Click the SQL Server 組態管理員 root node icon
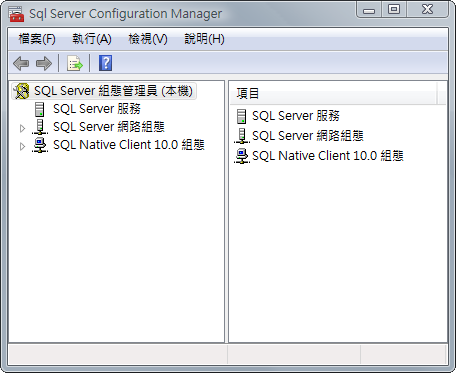Viewport: 456px width, 373px height. click(x=22, y=91)
